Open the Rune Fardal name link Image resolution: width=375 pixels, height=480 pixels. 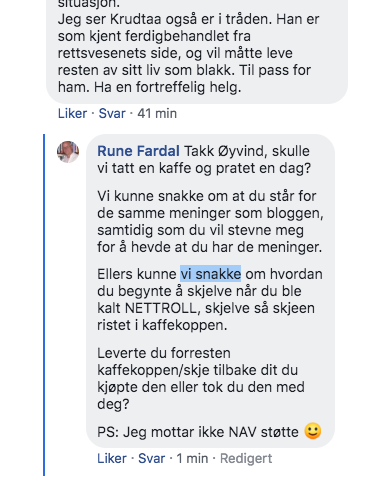tap(138, 151)
